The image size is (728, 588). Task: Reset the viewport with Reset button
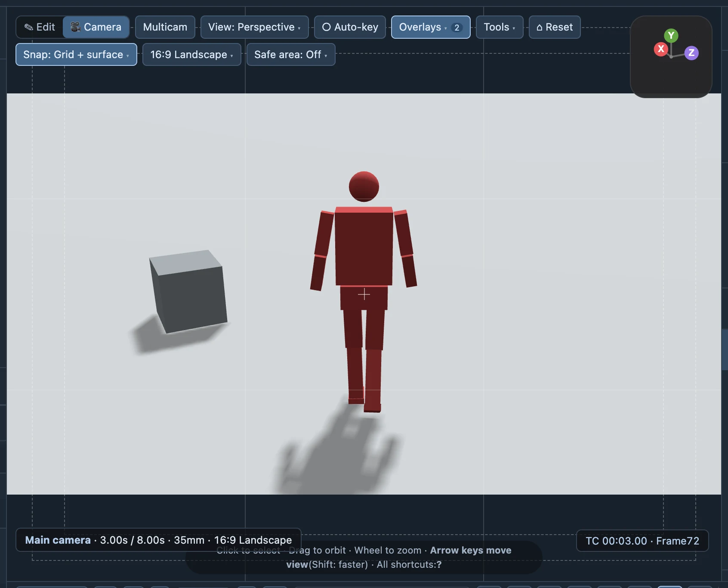(555, 27)
